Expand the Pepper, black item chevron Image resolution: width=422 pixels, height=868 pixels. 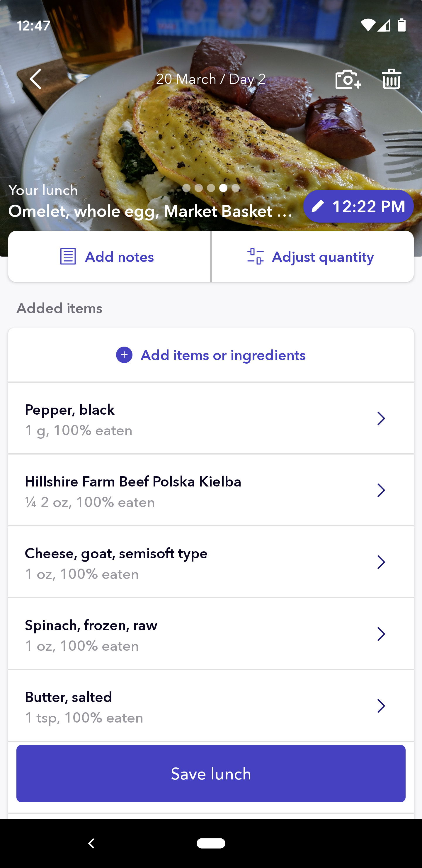[x=381, y=419]
